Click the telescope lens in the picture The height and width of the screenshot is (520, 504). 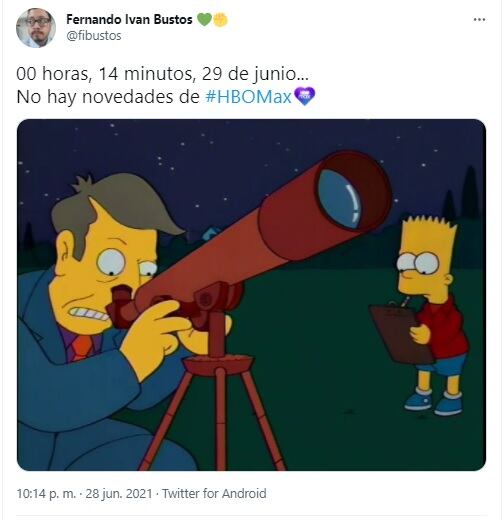(340, 198)
